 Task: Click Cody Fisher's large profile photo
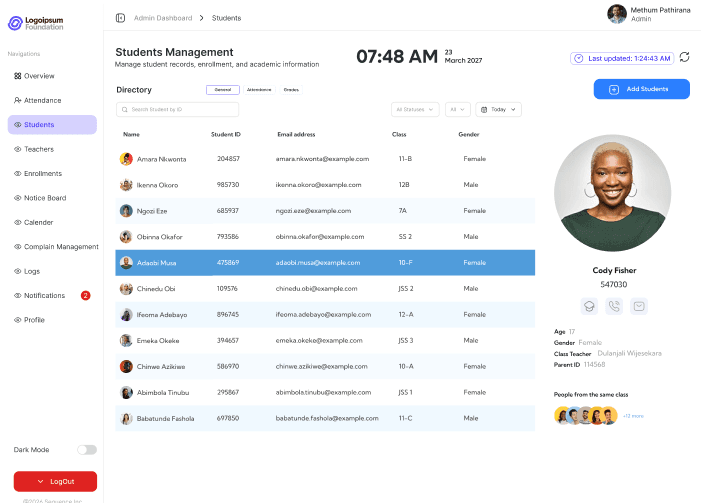(612, 193)
